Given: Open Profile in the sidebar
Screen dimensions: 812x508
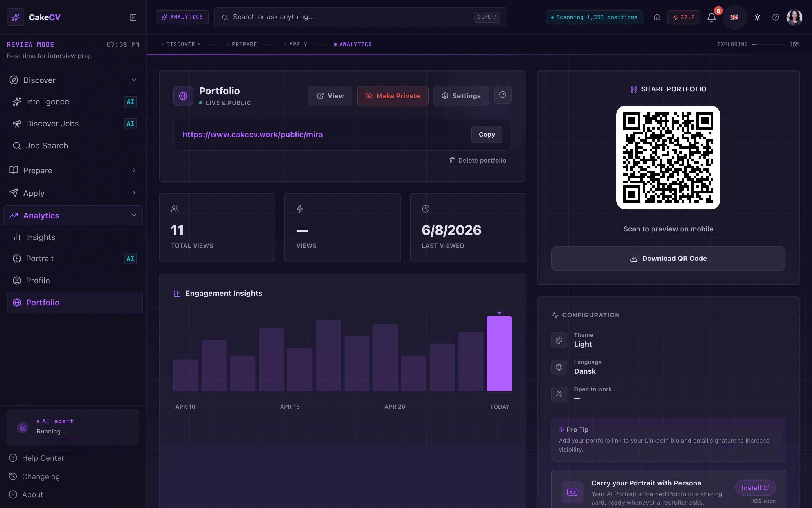Looking at the screenshot, I should tap(74, 281).
